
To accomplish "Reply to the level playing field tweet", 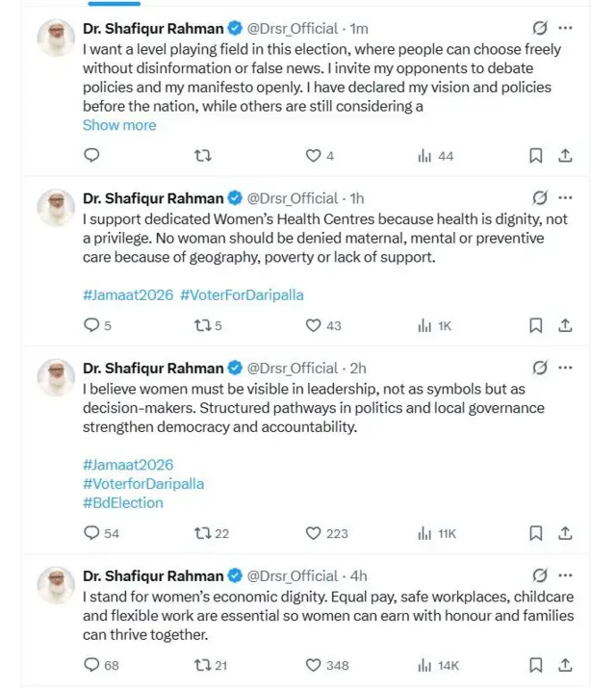I will 92,155.
